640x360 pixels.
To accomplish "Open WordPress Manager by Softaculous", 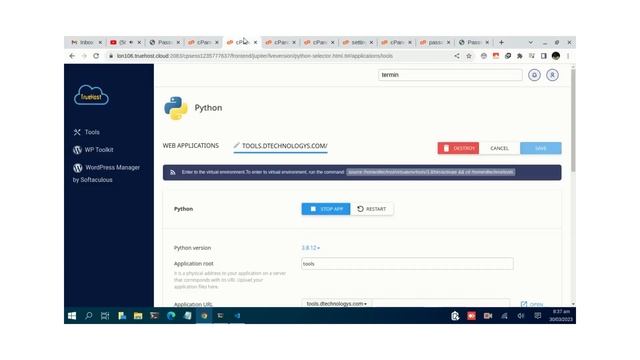I will coord(107,173).
